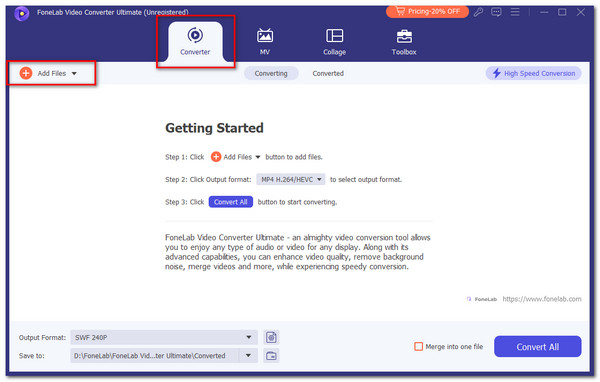Image resolution: width=600 pixels, height=382 pixels.
Task: Open the Collage tab
Action: tap(334, 42)
